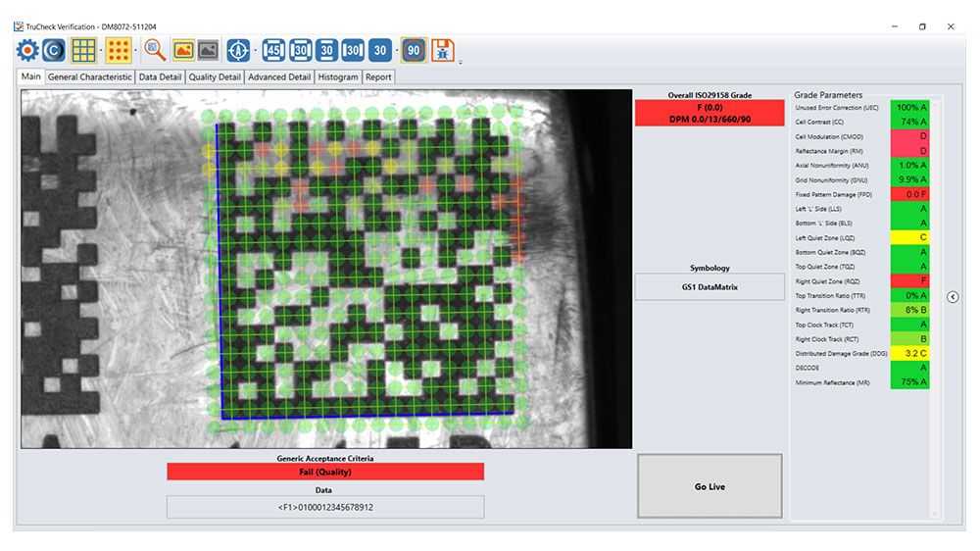Collapse side panel with the chevron arrow
Image resolution: width=980 pixels, height=551 pixels.
[954, 297]
